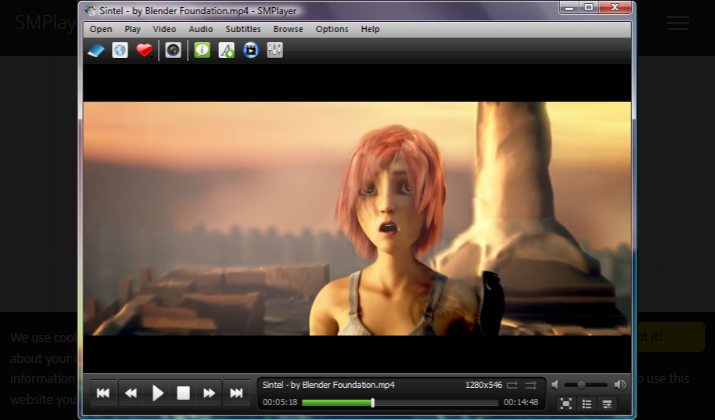Click the SMPlayer app icon in title bar

click(90, 10)
